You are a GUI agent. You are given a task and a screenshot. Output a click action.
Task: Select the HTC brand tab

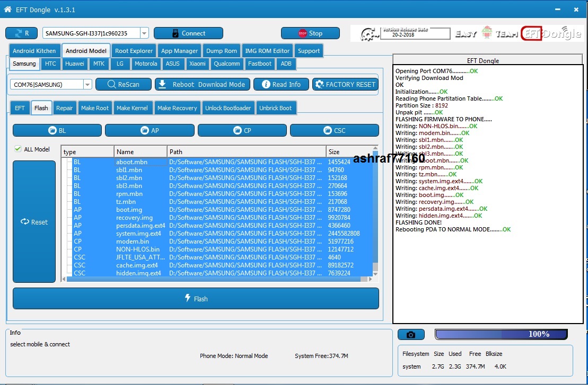[x=50, y=64]
